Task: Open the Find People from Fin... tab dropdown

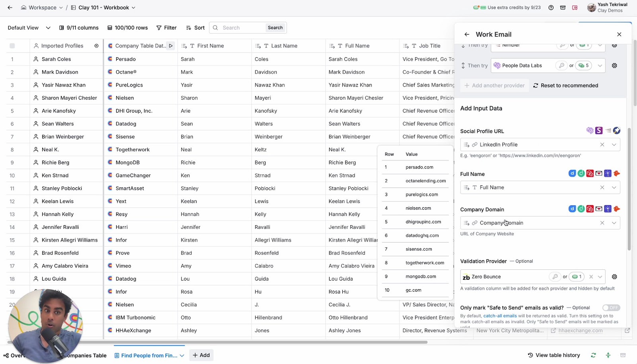Action: pyautogui.click(x=182, y=356)
